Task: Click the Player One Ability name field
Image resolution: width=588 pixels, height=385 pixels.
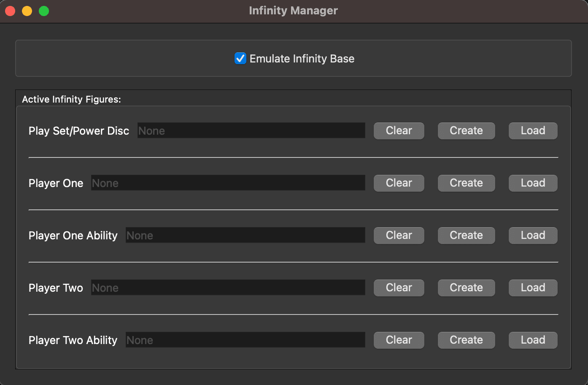Action: (245, 235)
